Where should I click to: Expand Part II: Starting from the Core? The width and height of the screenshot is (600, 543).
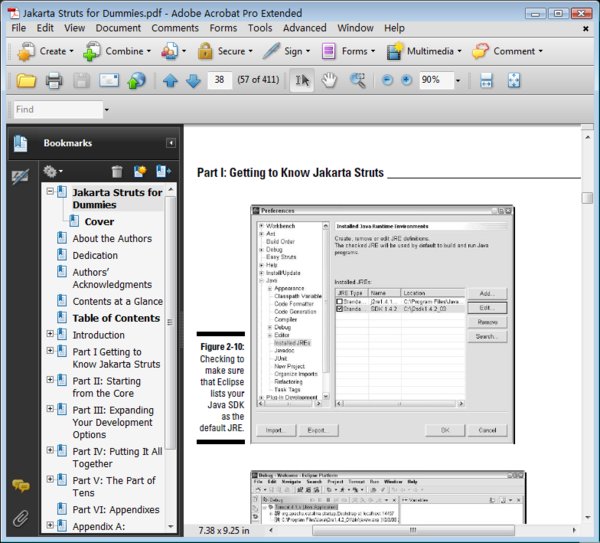[50, 380]
